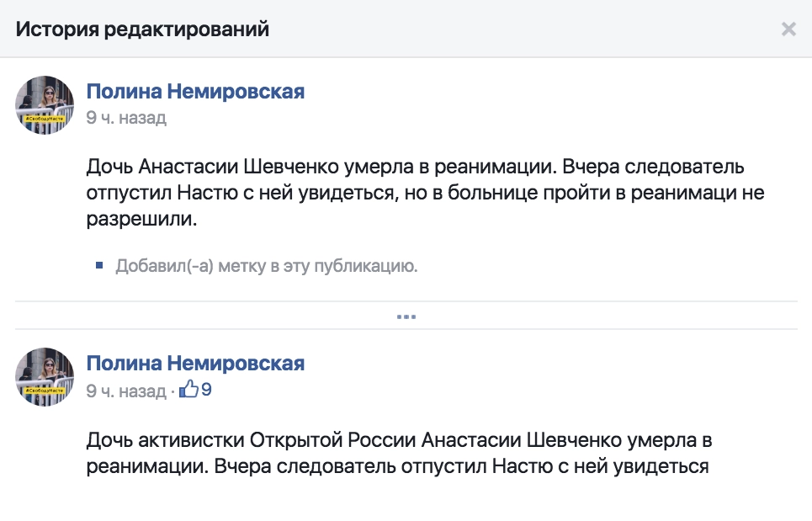Click the 'История редактирований' dialog title
The image size is (812, 521).
point(143,30)
